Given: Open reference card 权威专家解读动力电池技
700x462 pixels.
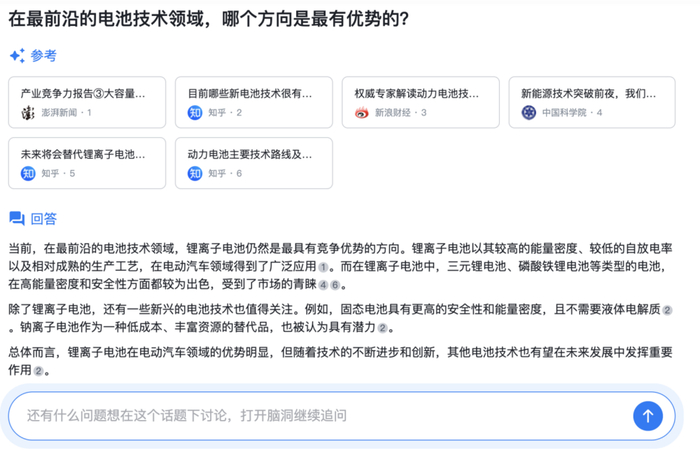Looking at the screenshot, I should tap(420, 102).
